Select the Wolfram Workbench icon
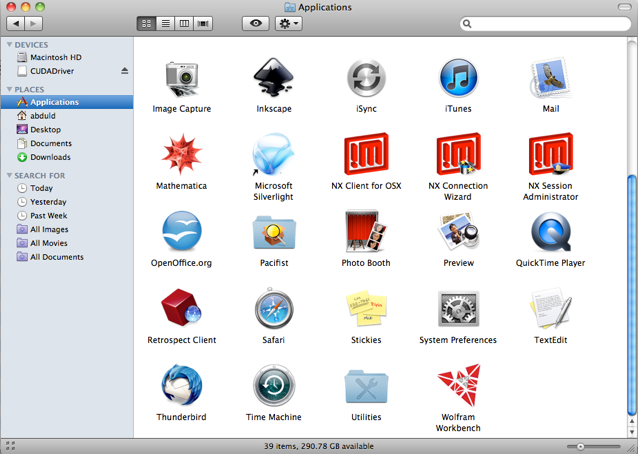Viewport: 638px width, 454px height. click(458, 388)
